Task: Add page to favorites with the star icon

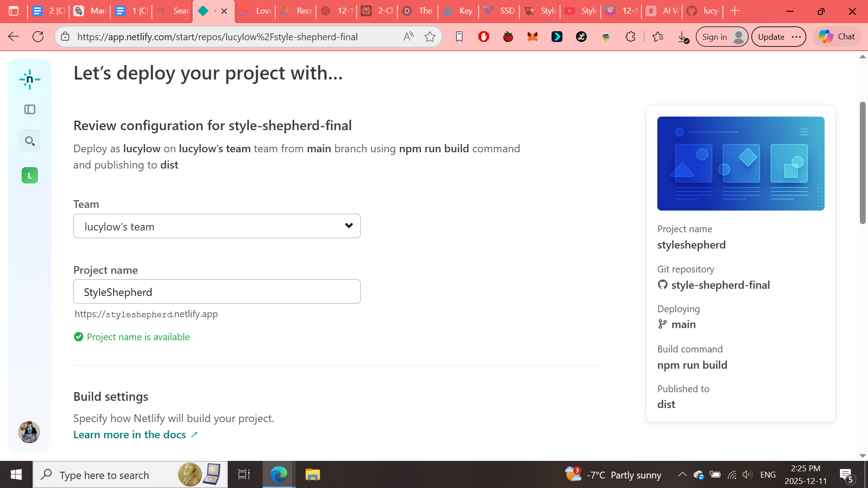Action: 429,37
